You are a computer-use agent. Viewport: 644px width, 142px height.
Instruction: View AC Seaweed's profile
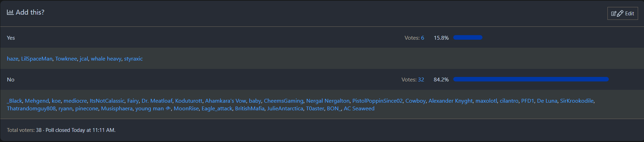point(359,109)
